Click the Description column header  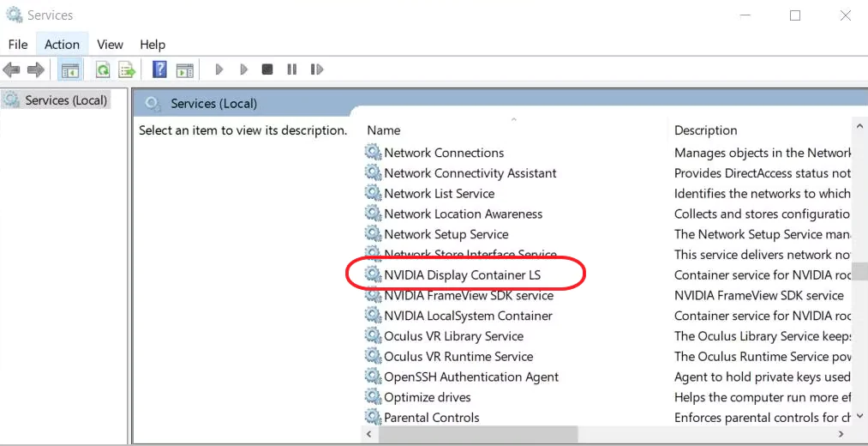[x=705, y=130]
